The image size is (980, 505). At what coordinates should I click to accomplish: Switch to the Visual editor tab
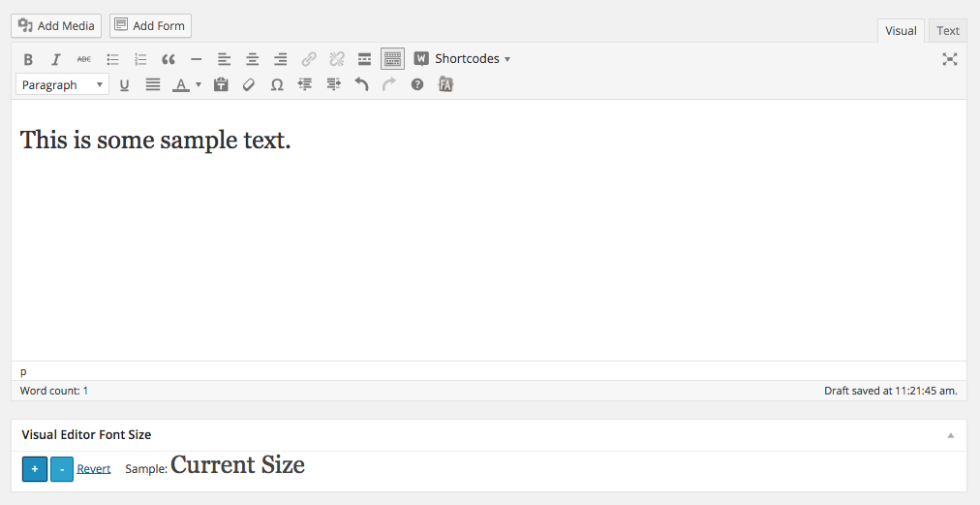tap(901, 31)
